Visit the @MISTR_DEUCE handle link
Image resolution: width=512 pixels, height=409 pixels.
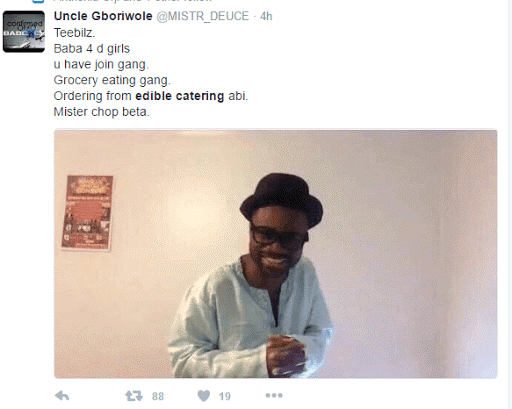click(203, 16)
